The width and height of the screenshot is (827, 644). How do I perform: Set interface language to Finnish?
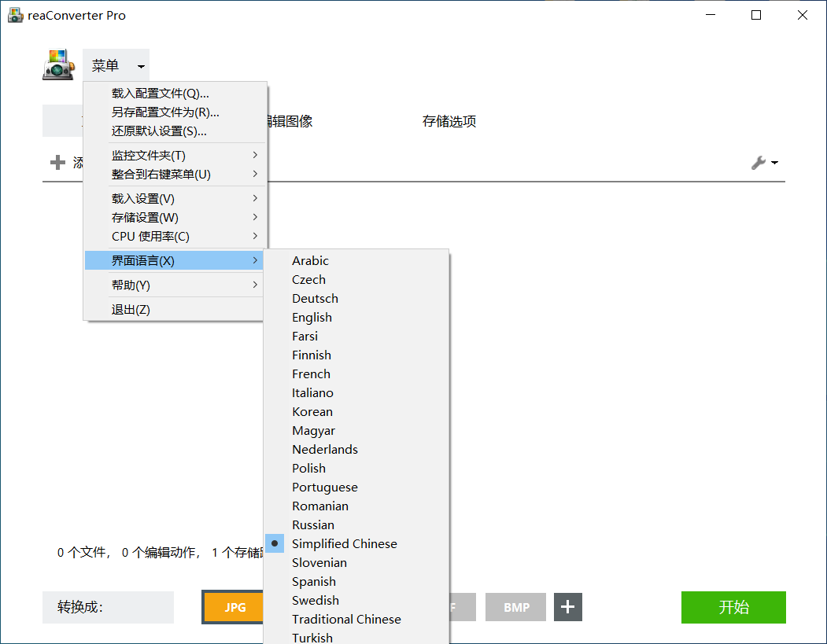(x=356, y=355)
